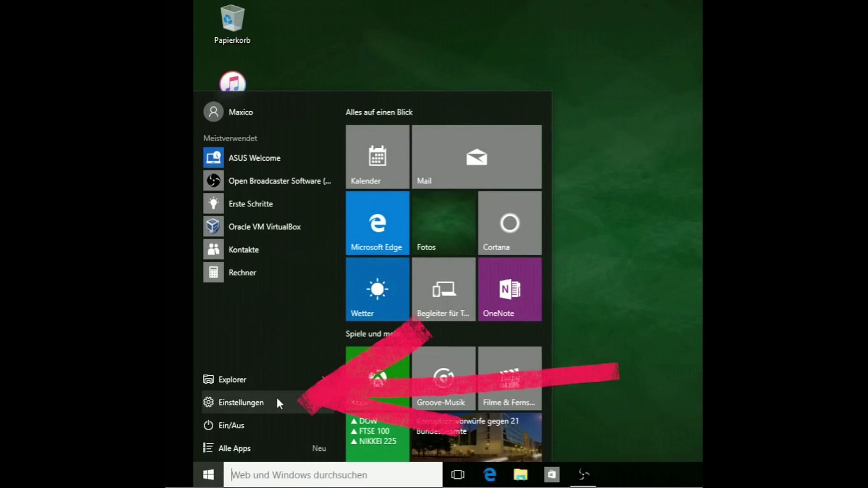The image size is (868, 488).
Task: Open the Mail tile
Action: [476, 157]
